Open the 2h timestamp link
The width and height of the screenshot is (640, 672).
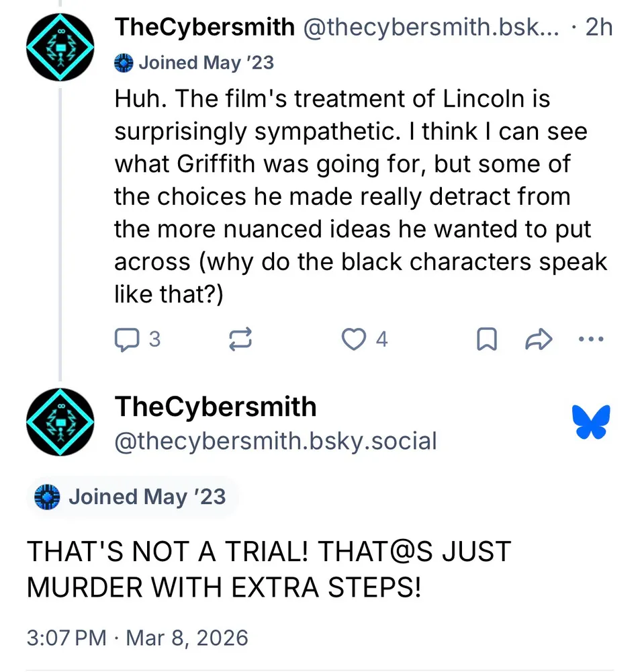tap(598, 28)
